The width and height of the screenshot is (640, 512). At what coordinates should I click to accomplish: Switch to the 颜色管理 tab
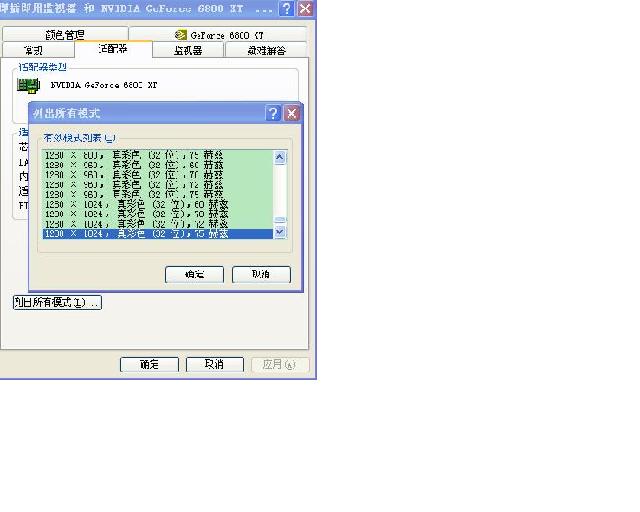click(65, 35)
